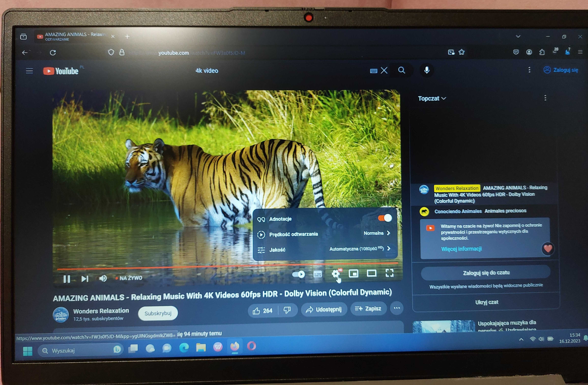Toggle the autoplay switch in player controls
Image resolution: width=588 pixels, height=385 pixels.
coord(298,274)
